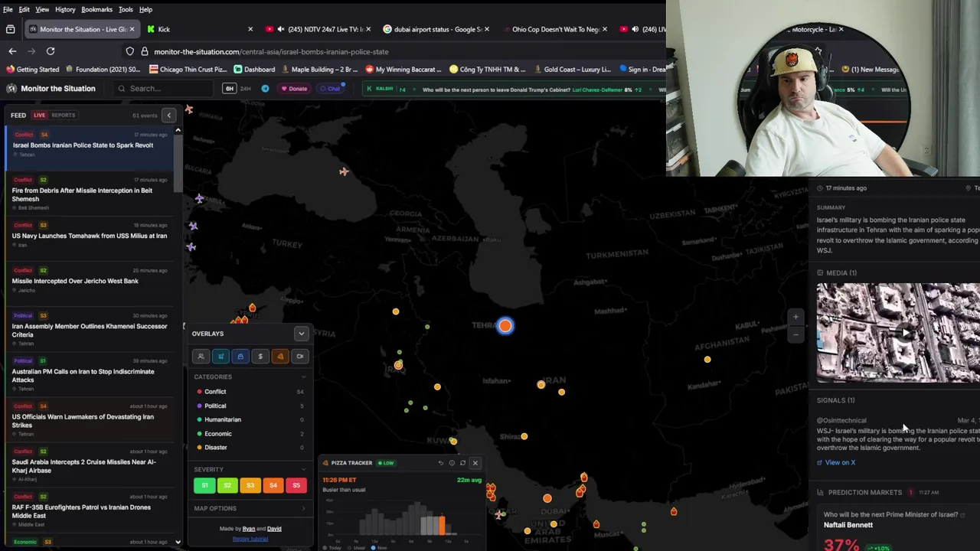Screen dimensions: 980x551
Task: Toggle severity S5 filter
Action: tap(296, 485)
